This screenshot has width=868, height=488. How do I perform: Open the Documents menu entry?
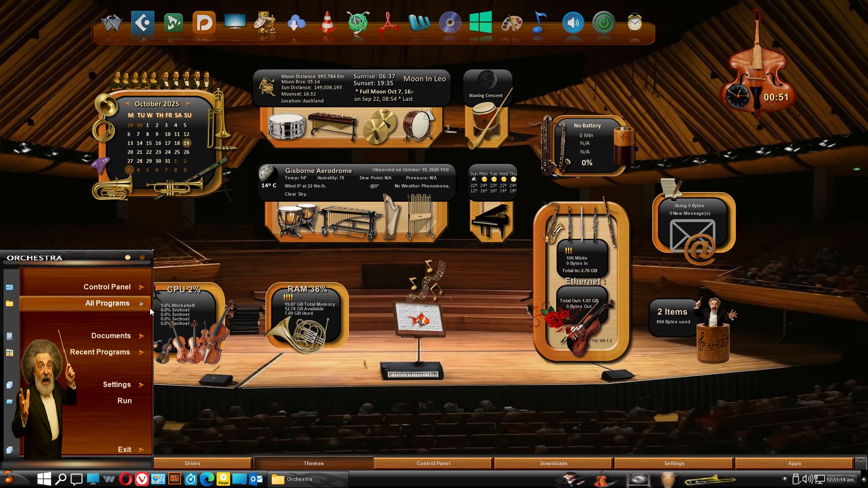(111, 336)
